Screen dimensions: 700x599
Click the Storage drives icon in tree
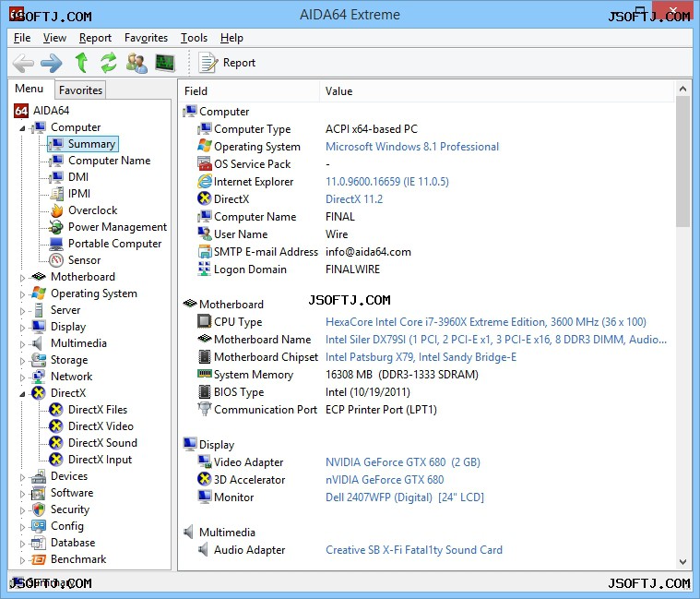39,360
